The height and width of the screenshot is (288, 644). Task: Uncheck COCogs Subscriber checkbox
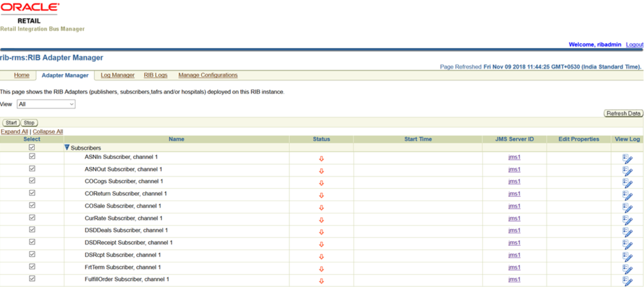32,180
